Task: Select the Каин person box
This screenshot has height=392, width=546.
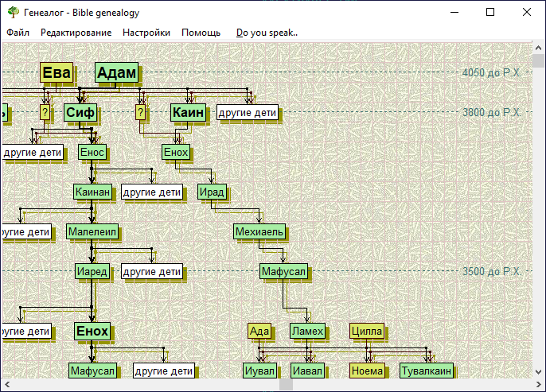Action: [x=189, y=112]
